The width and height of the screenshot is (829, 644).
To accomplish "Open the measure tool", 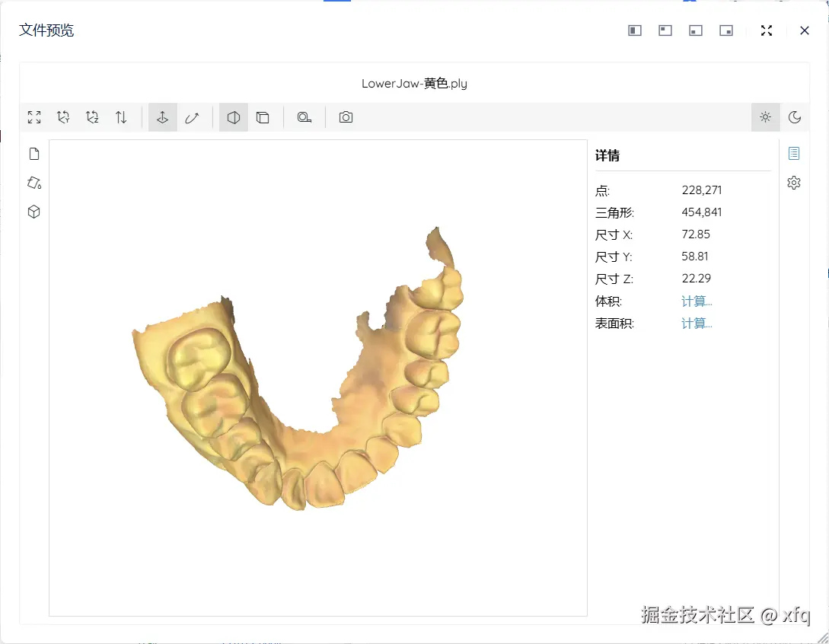I will click(x=304, y=117).
